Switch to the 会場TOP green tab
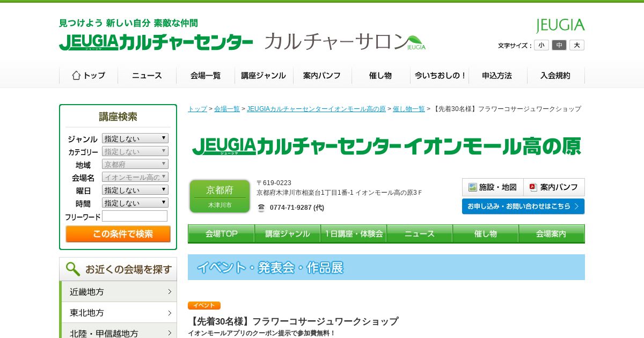This screenshot has height=338, width=644. click(221, 234)
